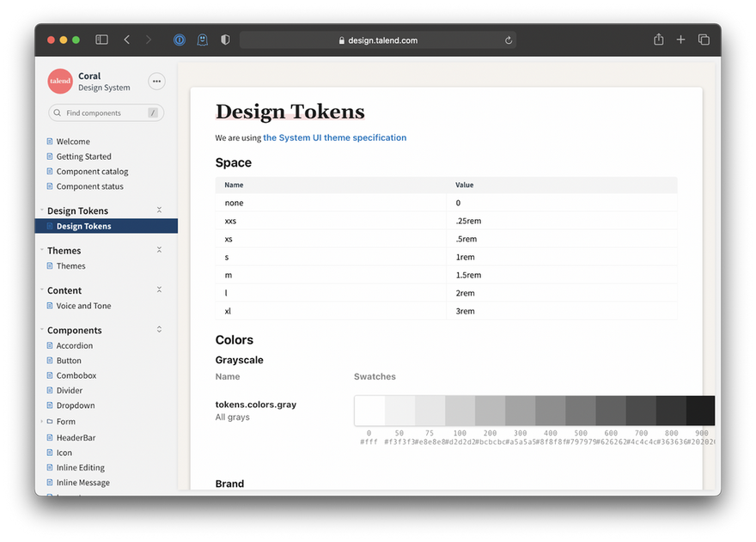Select the gray 500 color swatch

point(581,411)
